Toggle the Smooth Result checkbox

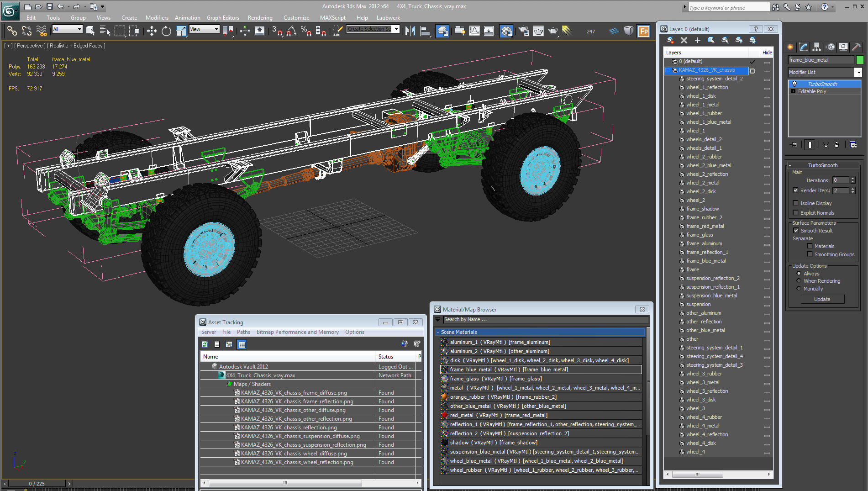[796, 231]
